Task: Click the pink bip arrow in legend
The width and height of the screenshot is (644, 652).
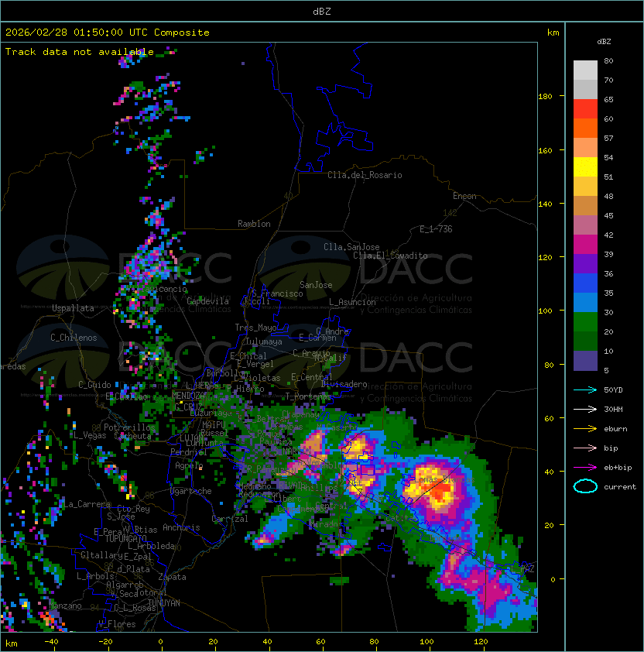Action: [585, 448]
